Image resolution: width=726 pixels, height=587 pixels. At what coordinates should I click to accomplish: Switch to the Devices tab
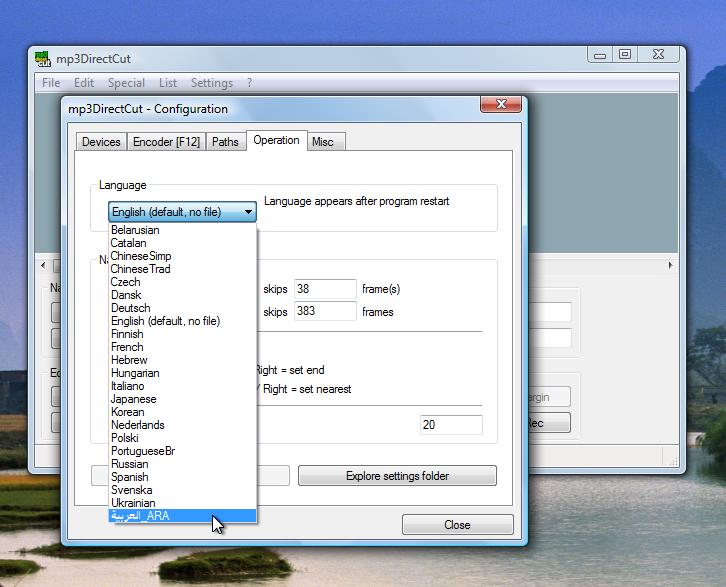tap(101, 142)
